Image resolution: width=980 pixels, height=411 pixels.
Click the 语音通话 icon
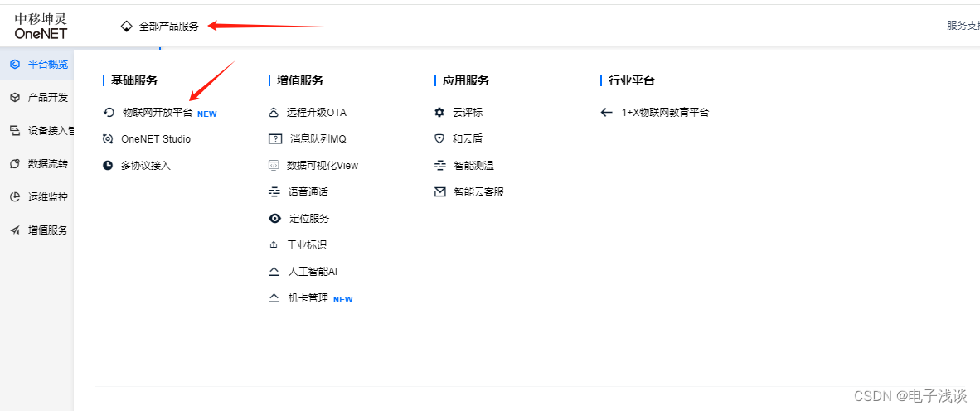click(274, 191)
